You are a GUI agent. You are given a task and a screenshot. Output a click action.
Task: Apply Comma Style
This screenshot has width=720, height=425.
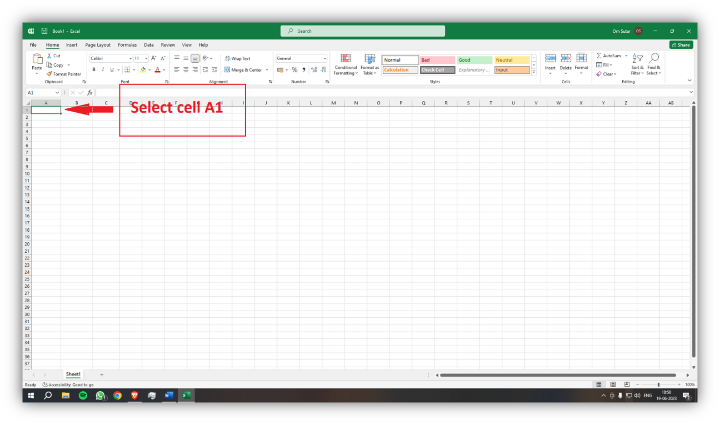coord(304,70)
